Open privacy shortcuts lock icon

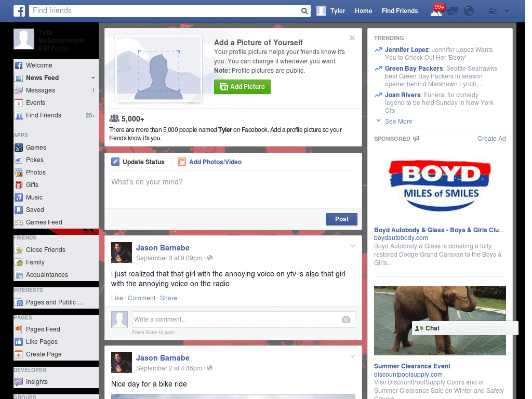tap(493, 11)
